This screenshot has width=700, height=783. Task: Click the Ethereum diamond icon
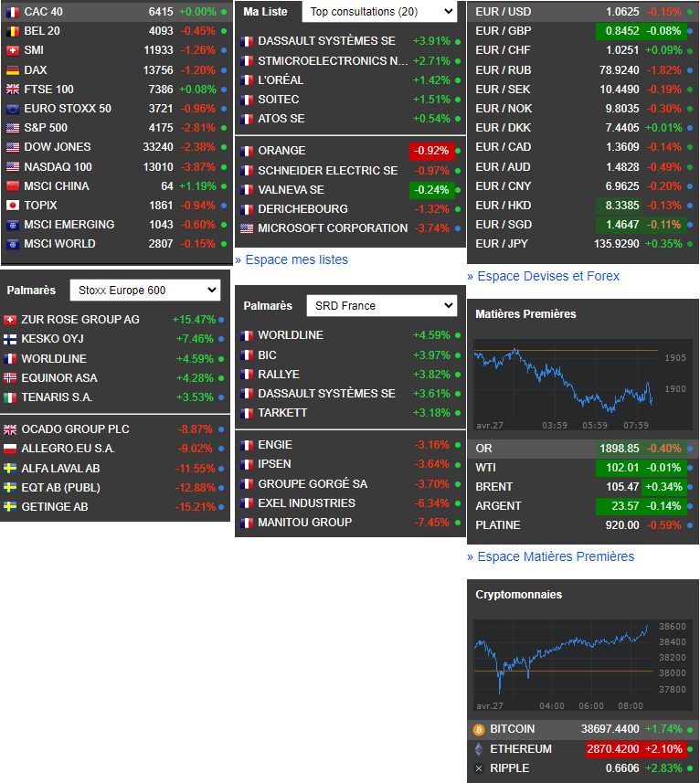[x=479, y=749]
